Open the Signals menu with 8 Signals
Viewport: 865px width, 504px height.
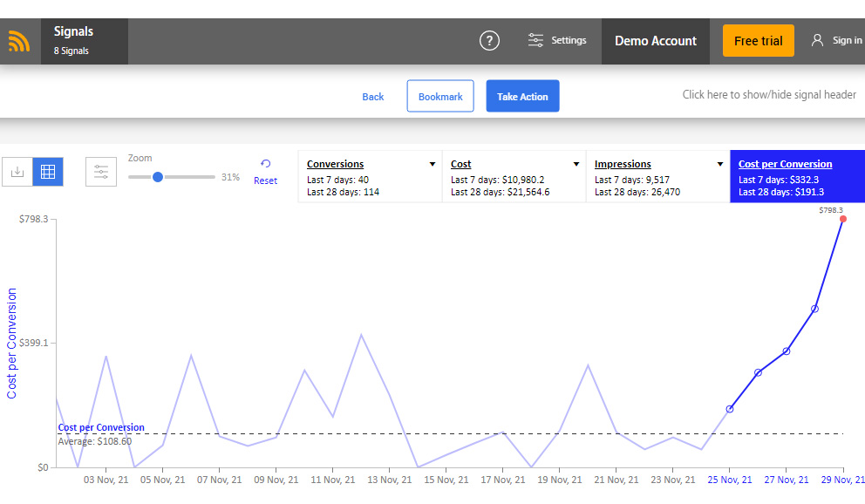click(85, 41)
